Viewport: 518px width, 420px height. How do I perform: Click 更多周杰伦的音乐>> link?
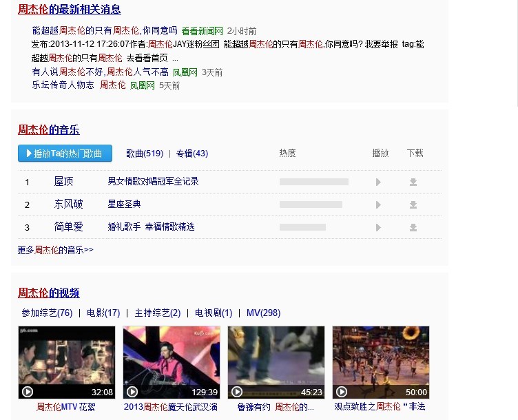56,250
